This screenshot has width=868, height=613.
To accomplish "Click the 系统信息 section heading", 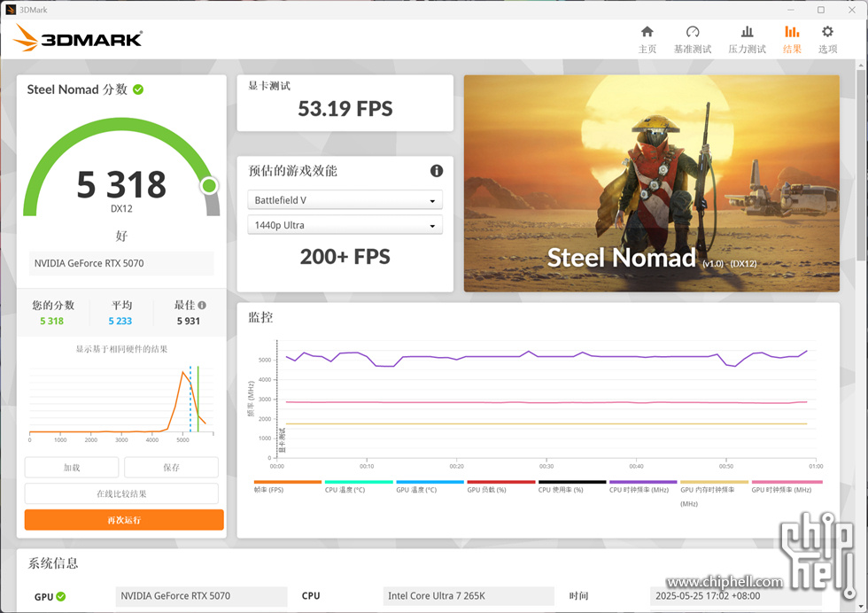I will coord(53,563).
